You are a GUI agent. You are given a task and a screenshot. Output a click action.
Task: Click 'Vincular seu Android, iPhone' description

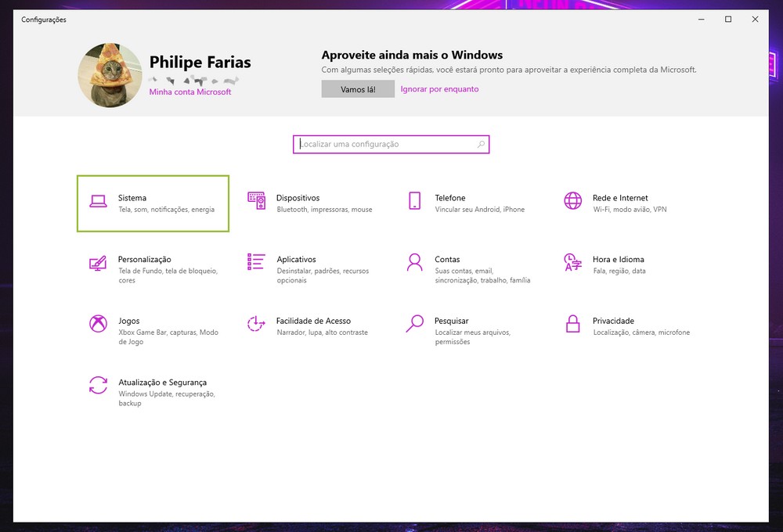point(480,210)
